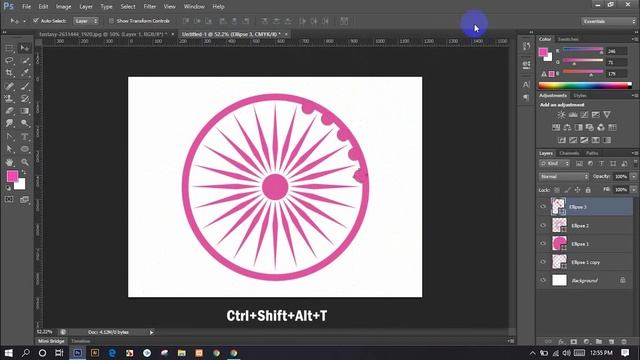This screenshot has width=640, height=360.
Task: Click the Curves adjustment icon
Action: click(x=584, y=115)
